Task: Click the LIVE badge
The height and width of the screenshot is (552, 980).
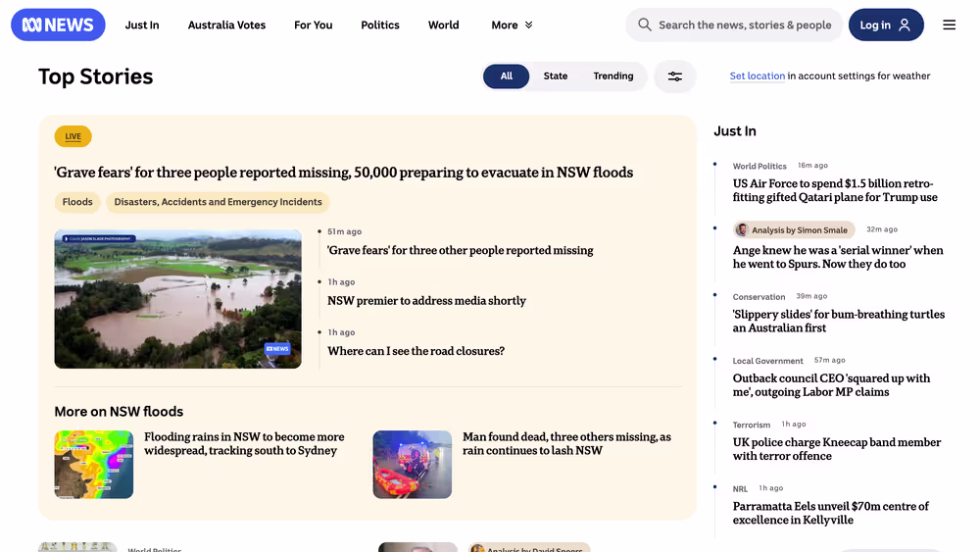Action: point(73,136)
